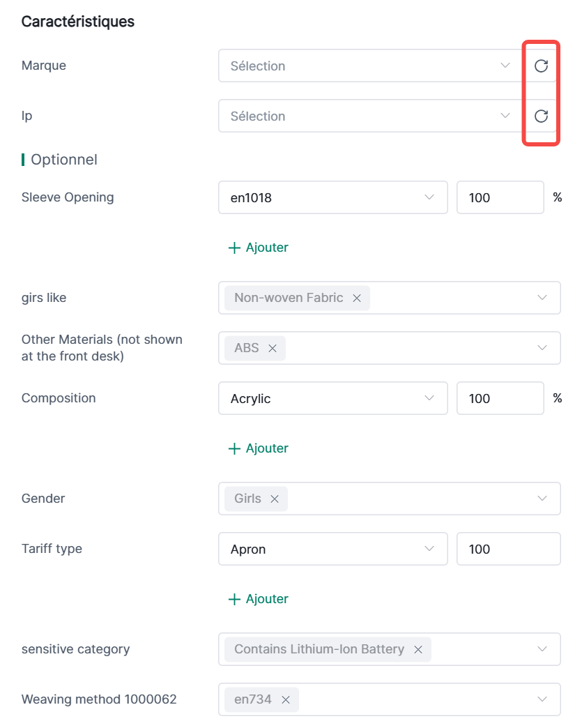This screenshot has width=582, height=728.
Task: Expand the Weaving method 1000062 dropdown arrow
Action: 543,699
